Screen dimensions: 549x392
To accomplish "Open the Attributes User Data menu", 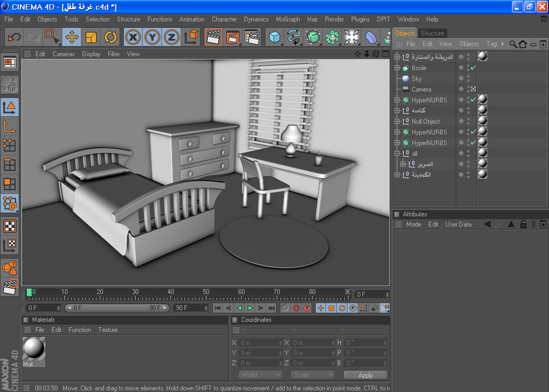I will (x=458, y=224).
